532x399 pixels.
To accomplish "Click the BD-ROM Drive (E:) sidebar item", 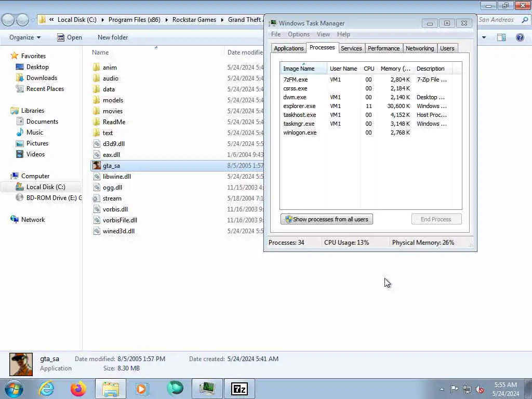I will coord(49,198).
